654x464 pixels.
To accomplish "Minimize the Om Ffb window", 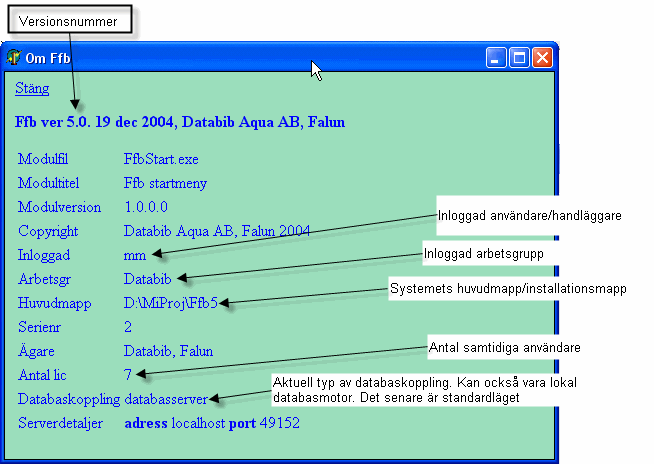I will point(496,58).
